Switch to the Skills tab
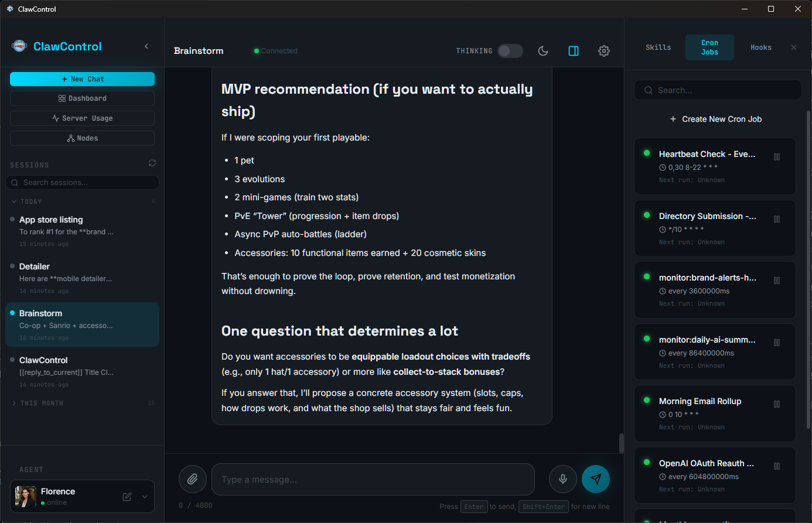The height and width of the screenshot is (523, 812). click(x=658, y=47)
